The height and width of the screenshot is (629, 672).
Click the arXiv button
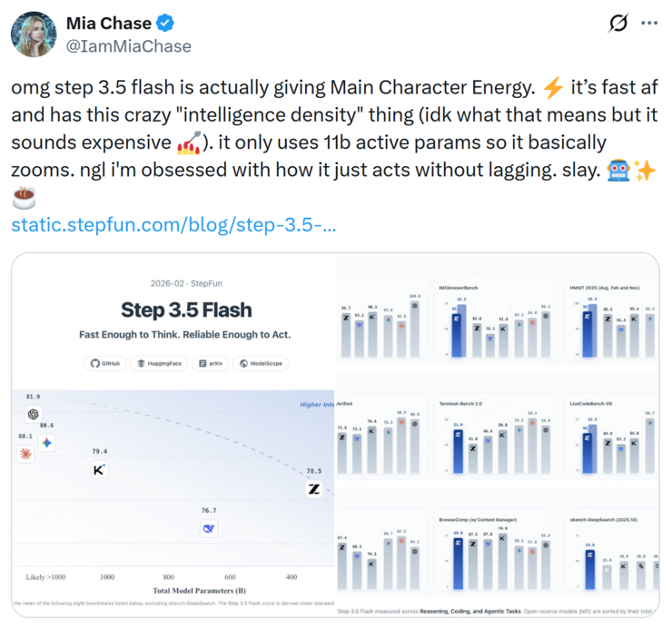click(x=210, y=363)
